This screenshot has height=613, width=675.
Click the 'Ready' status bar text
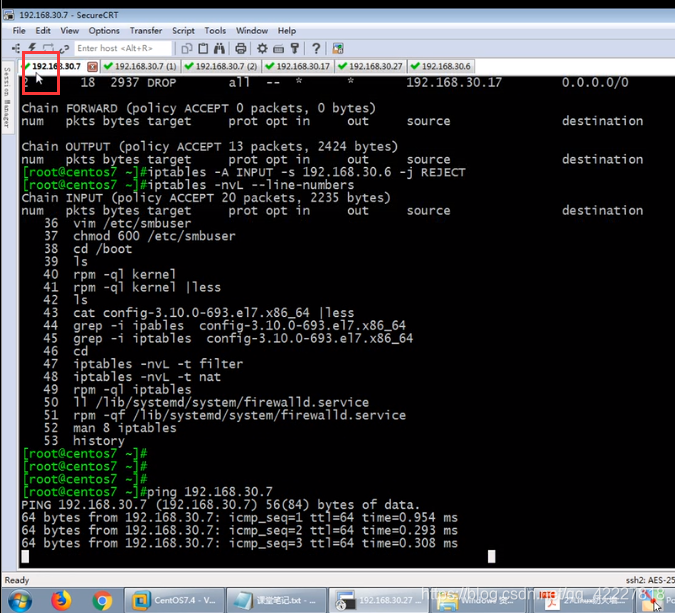[17, 580]
